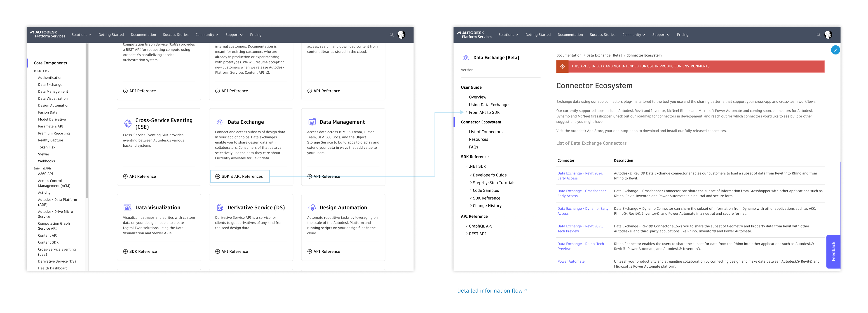Screen dimensions: 868x313
Task: Click the Data Management card icon
Action: click(x=312, y=122)
